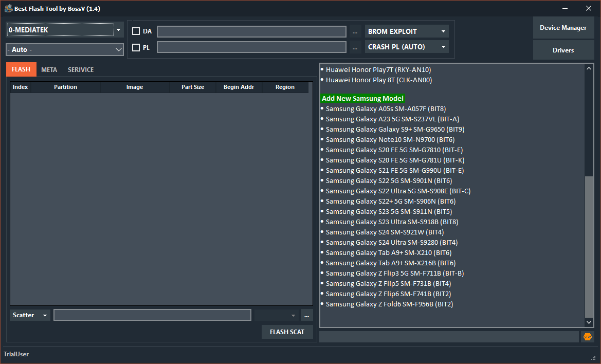Click the scrollbar down arrow in model list
The width and height of the screenshot is (601, 364).
point(589,322)
